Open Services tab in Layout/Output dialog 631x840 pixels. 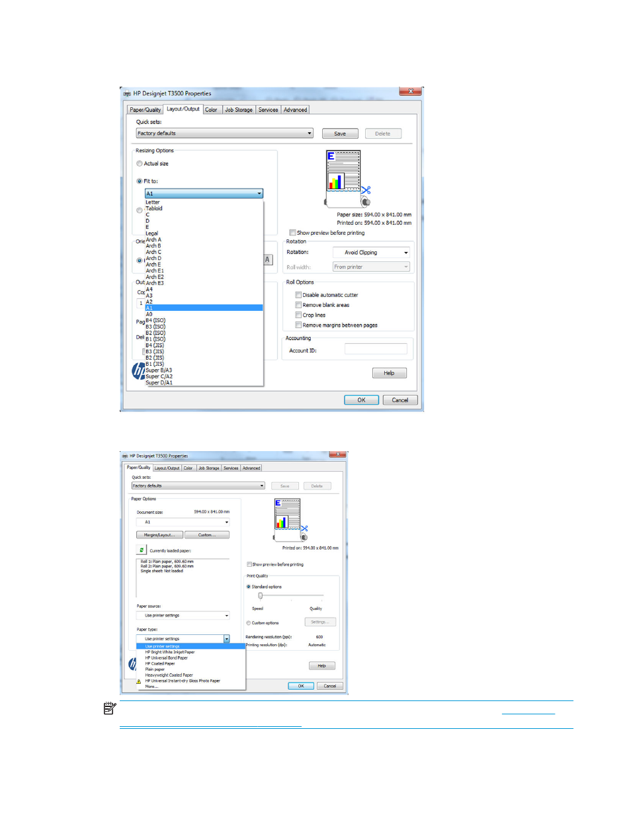(x=268, y=110)
